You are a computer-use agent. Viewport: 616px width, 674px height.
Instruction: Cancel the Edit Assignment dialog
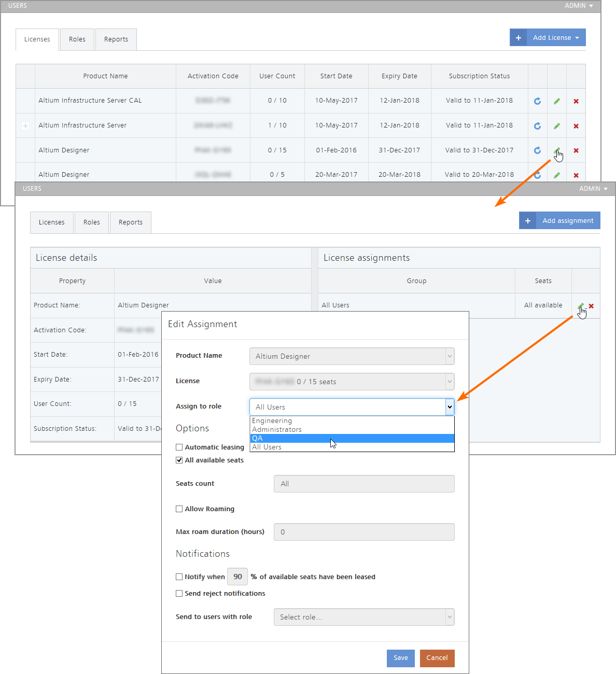437,658
